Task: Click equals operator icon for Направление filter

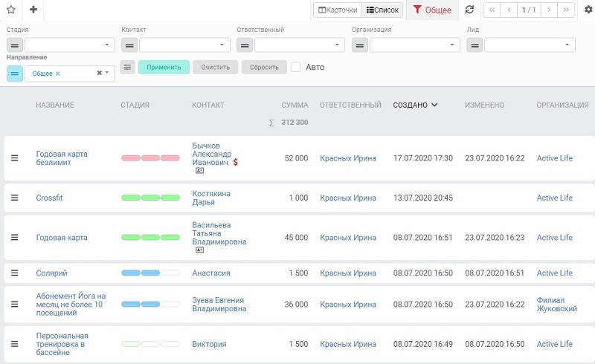Action: (x=14, y=74)
